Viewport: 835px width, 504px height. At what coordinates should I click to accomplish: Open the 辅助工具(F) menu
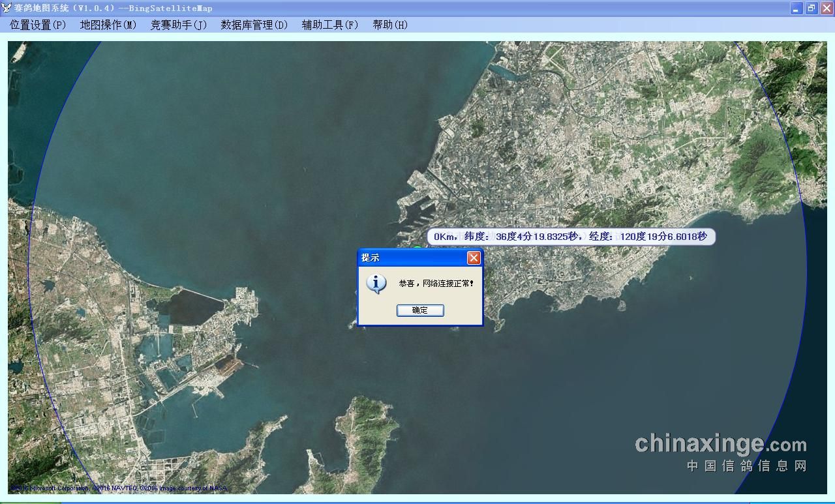pyautogui.click(x=329, y=25)
